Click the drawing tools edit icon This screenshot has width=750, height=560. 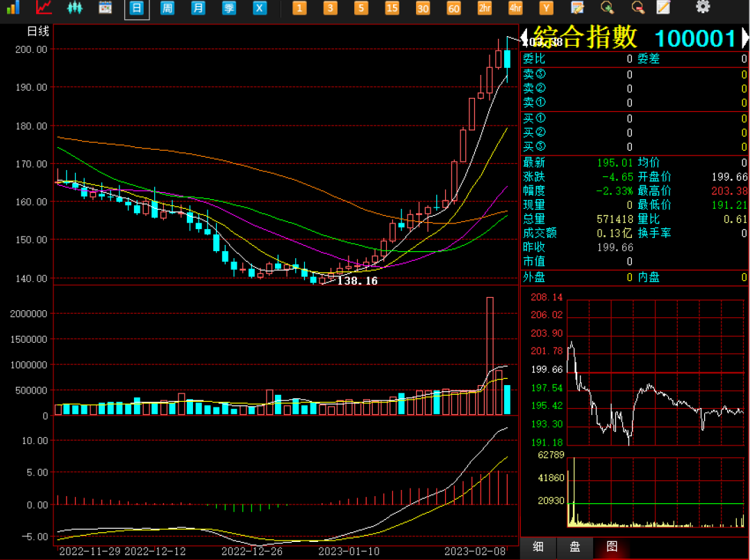tap(577, 8)
